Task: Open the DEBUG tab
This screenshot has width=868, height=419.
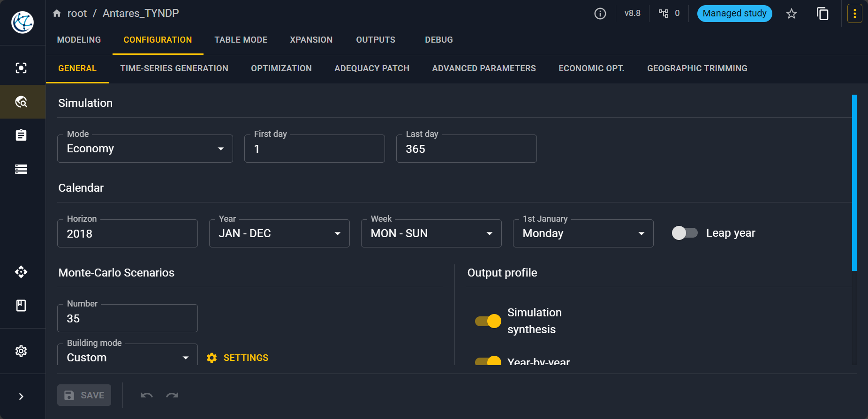Action: point(439,40)
